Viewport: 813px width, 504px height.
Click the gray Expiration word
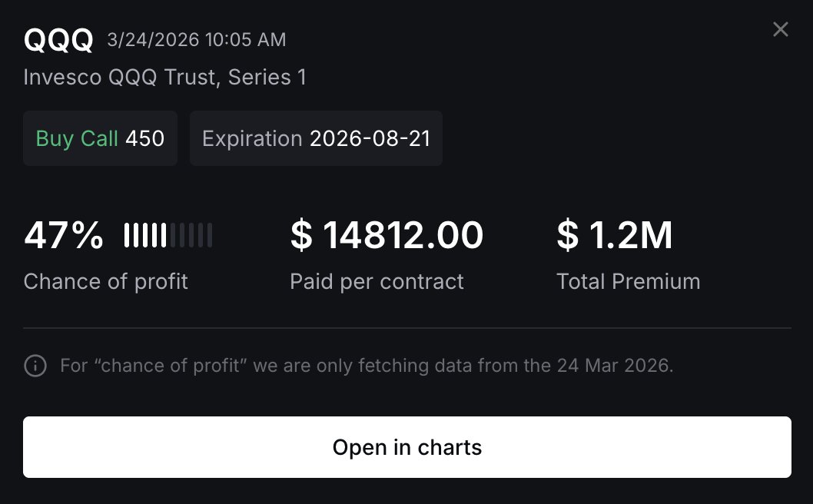(x=252, y=138)
